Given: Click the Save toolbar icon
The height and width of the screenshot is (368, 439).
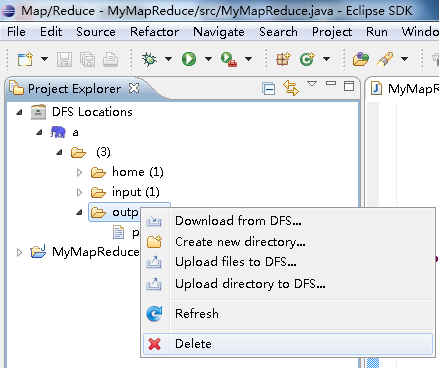Looking at the screenshot, I should [x=64, y=60].
